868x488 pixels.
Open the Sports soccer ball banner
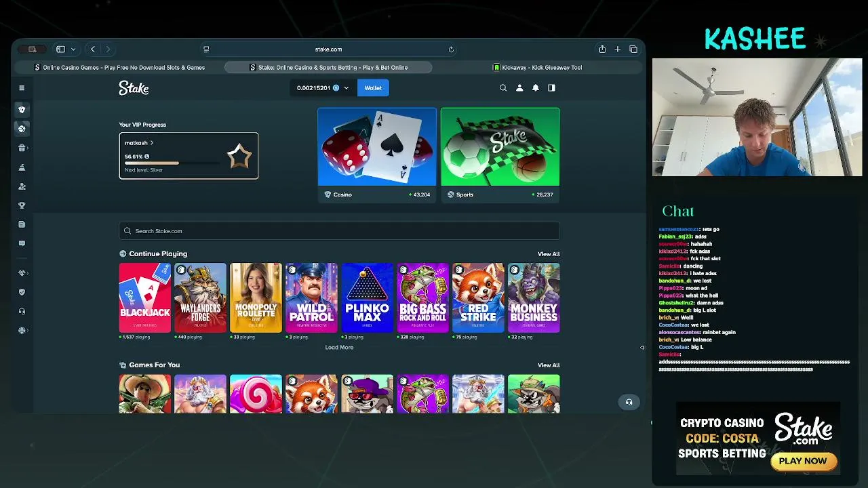[x=500, y=146]
